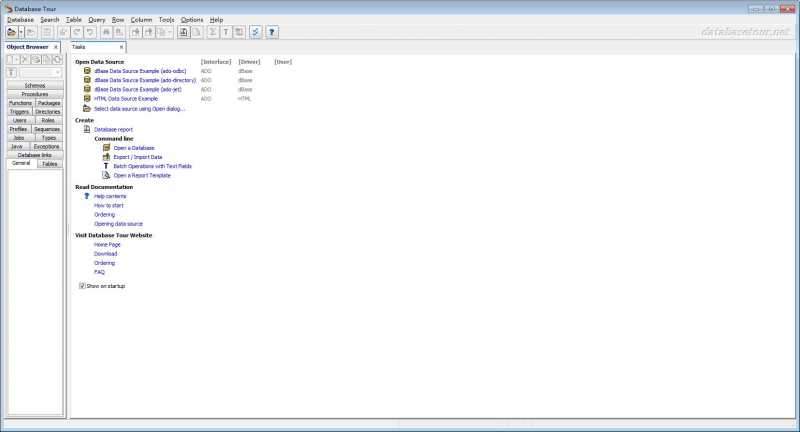Switch to the Schemas tab
This screenshot has height=432, width=800.
pos(35,86)
